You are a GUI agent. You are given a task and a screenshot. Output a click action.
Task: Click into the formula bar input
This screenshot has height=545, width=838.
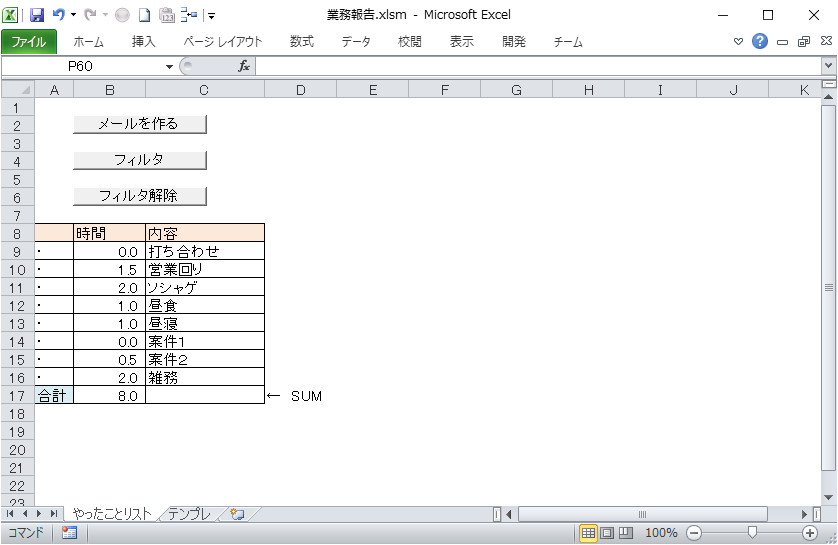(x=539, y=66)
